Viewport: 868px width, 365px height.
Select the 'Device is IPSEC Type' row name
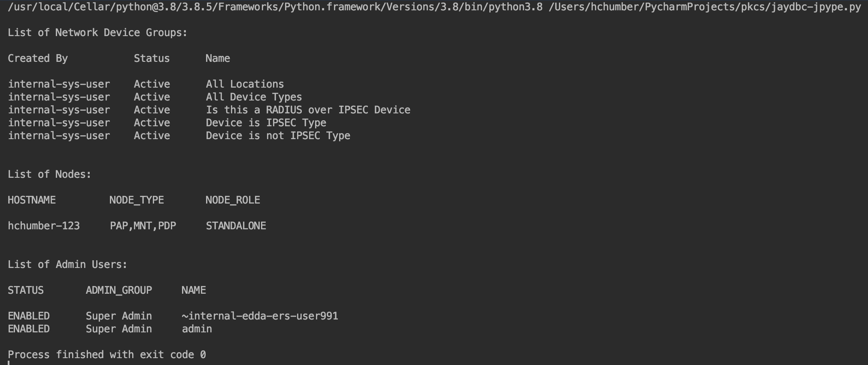(266, 123)
